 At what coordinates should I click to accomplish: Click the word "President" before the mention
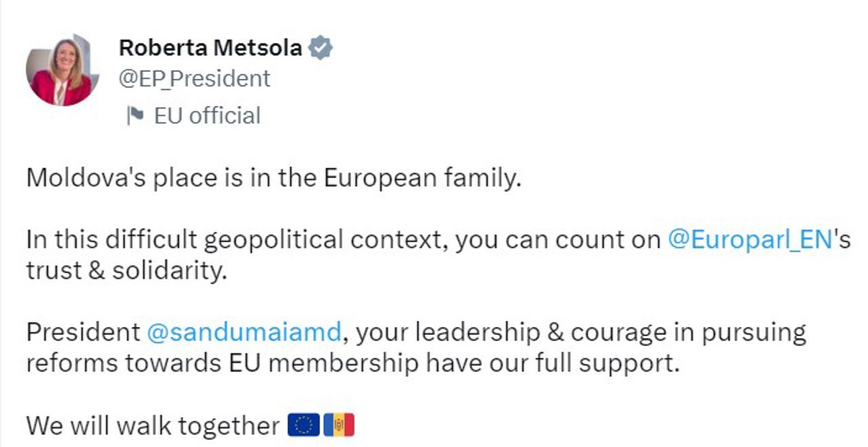[x=83, y=332]
